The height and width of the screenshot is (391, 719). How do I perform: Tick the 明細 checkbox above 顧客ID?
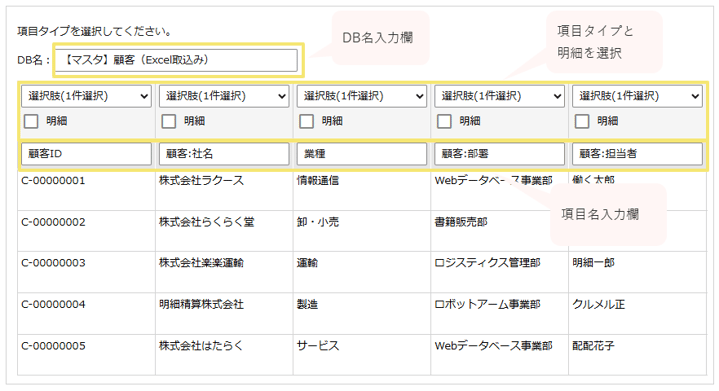[31, 121]
